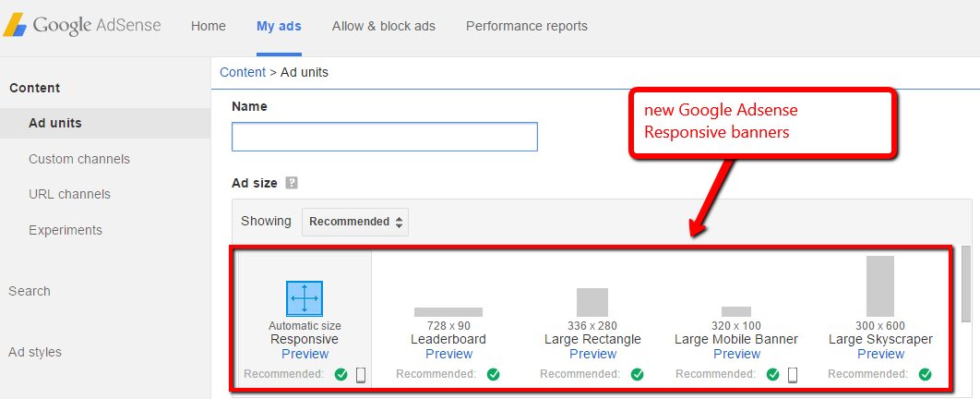Viewport: 980px width, 399px height.
Task: Click the ad size list vertical scrollbar
Action: (965, 284)
